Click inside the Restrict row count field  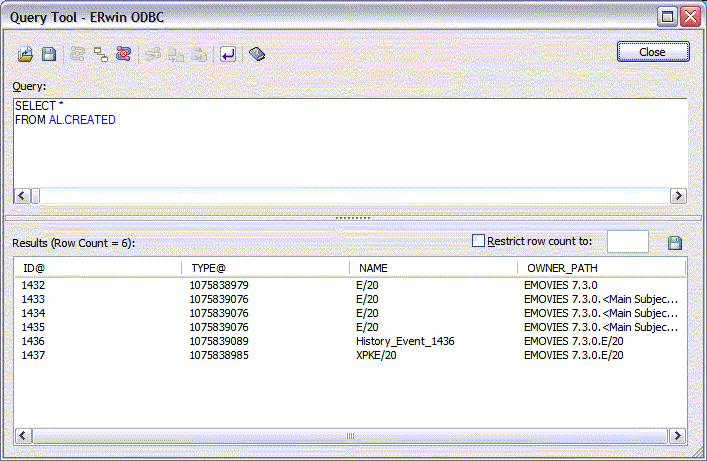pyautogui.click(x=627, y=242)
